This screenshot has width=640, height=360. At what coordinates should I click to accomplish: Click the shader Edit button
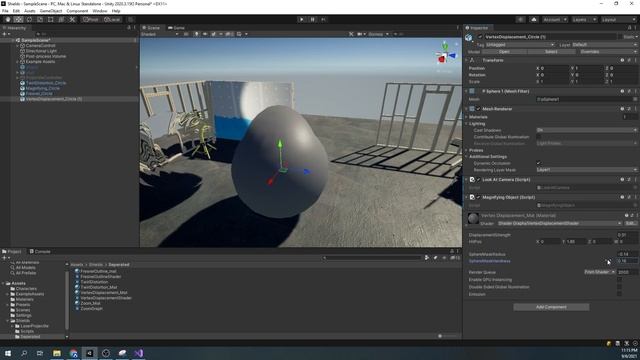[630, 223]
